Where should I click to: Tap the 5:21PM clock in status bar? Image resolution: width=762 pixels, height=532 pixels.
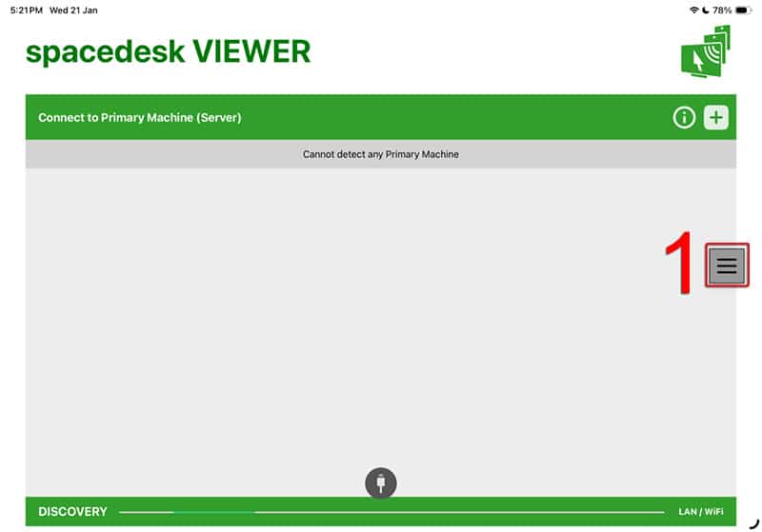point(26,10)
